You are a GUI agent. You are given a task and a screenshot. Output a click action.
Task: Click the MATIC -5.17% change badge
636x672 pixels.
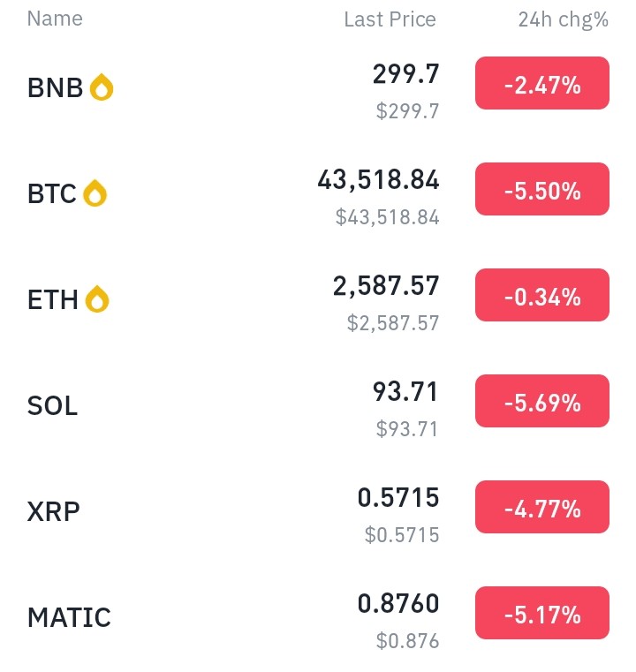point(541,613)
